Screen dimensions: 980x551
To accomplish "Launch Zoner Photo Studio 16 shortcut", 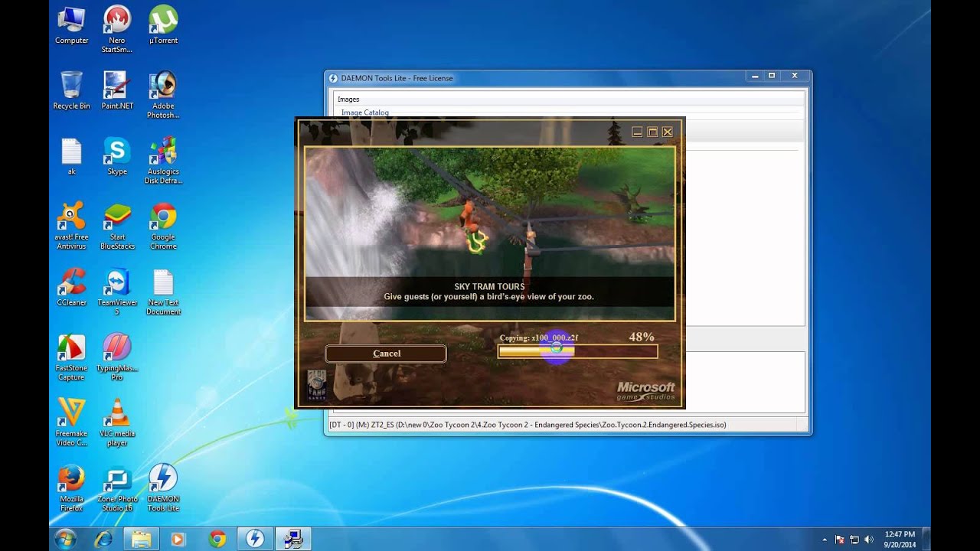I will click(x=116, y=488).
